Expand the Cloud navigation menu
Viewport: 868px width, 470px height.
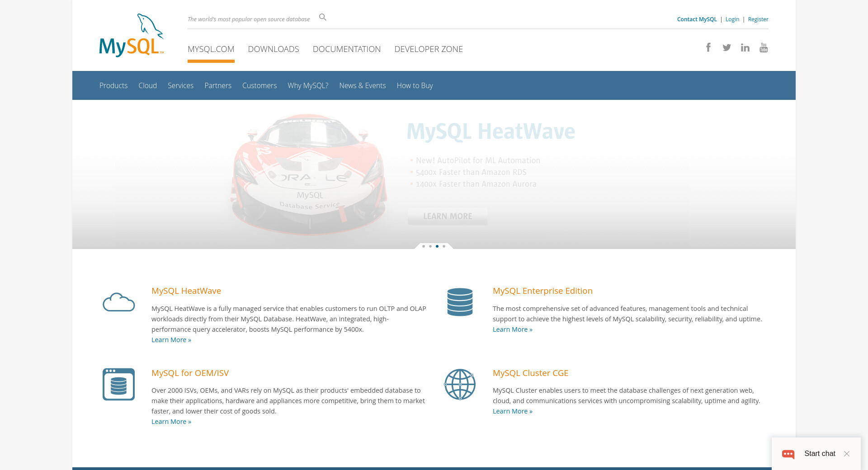click(147, 85)
